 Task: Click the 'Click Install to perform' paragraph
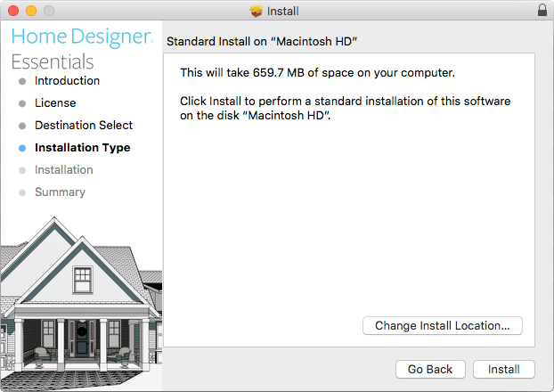tap(346, 108)
